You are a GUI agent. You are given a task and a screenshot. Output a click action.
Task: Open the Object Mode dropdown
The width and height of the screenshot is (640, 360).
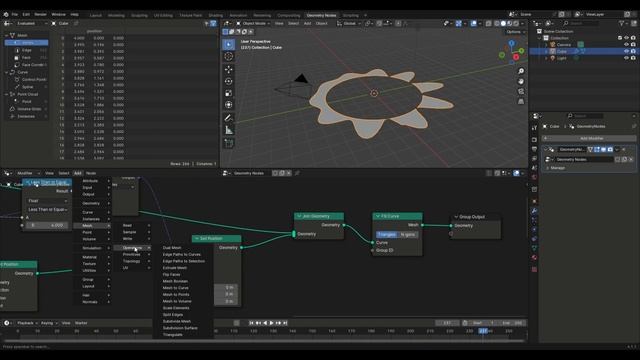coord(253,24)
